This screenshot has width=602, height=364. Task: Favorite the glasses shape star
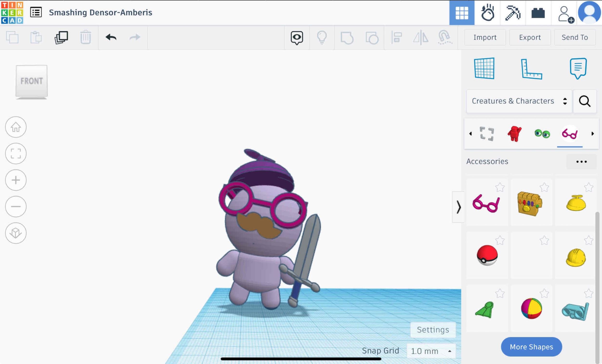point(500,187)
